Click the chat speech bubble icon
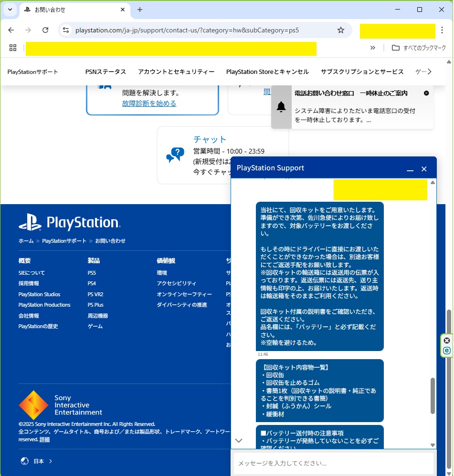 175,155
